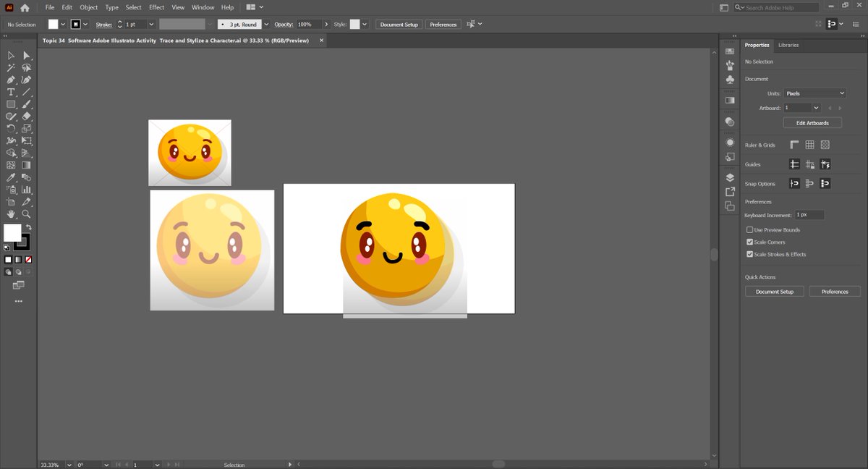The image size is (868, 469).
Task: Open the zoom level dropdown at 33.33%
Action: (69, 465)
